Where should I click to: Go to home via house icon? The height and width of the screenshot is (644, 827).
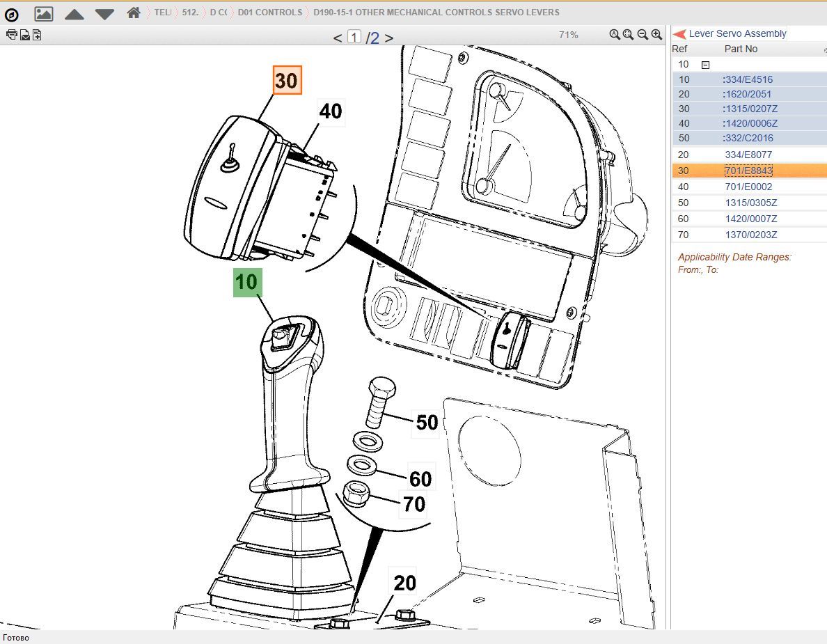[x=134, y=13]
